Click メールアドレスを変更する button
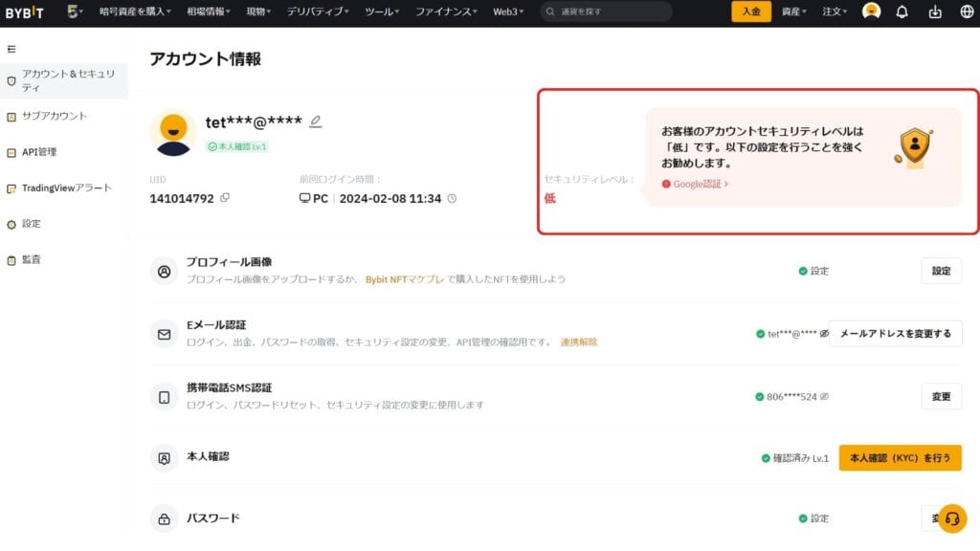This screenshot has height=551, width=980. [896, 334]
